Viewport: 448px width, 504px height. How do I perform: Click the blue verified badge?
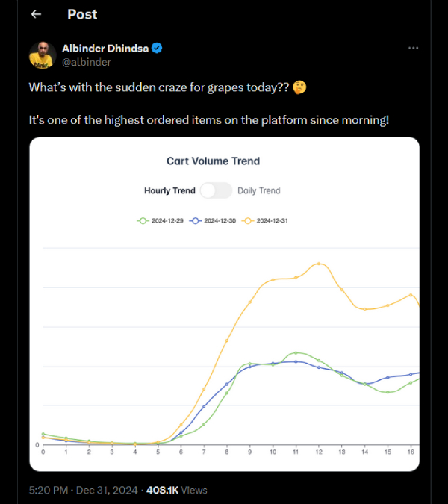pos(158,49)
